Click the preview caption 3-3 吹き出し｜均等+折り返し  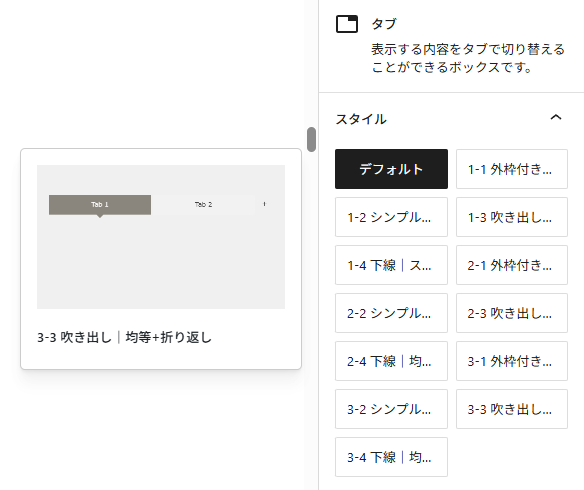tap(124, 337)
